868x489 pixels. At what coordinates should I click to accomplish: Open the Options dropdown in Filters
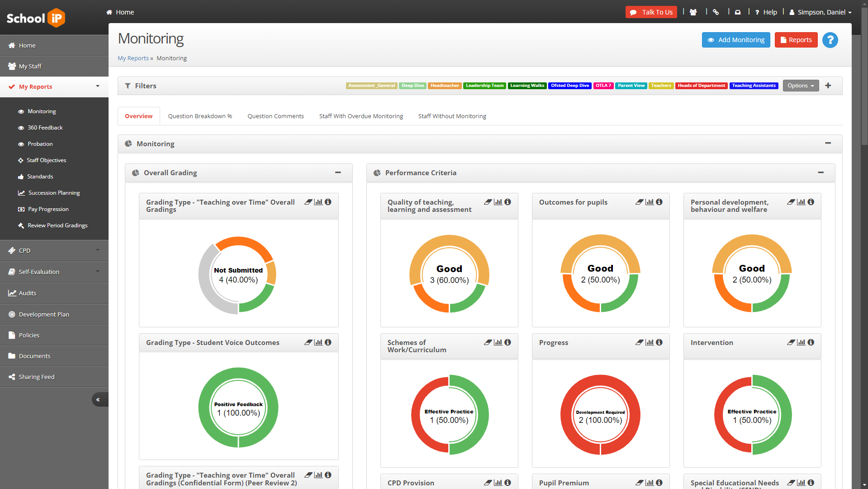[801, 86]
